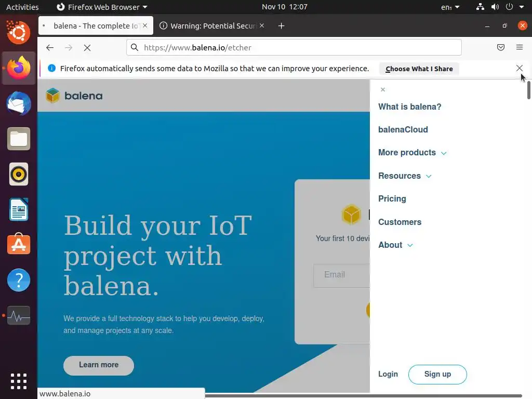Save page to Pocket

tap(501, 47)
